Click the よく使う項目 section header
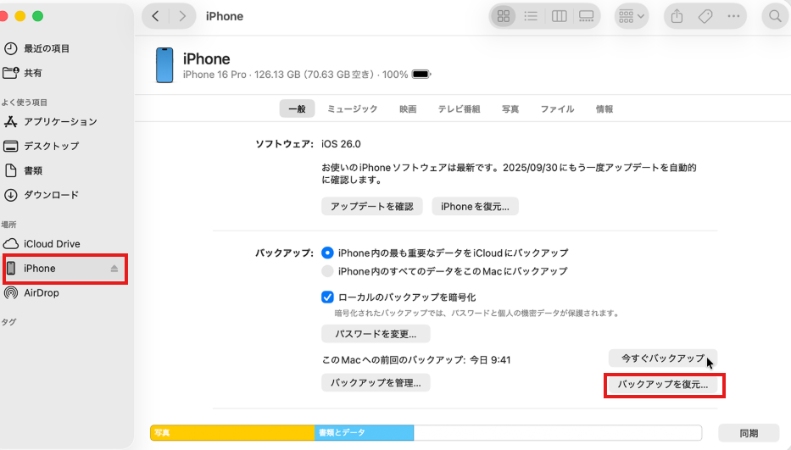 coord(24,102)
